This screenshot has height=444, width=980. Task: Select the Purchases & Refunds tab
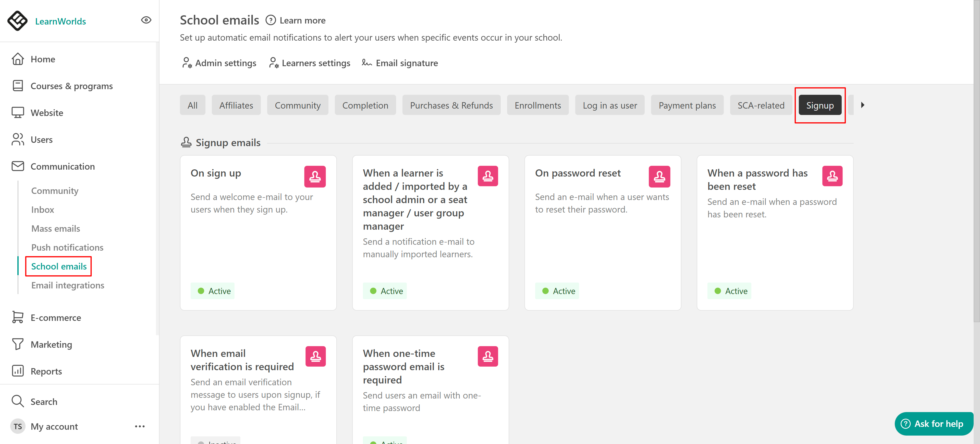(451, 105)
